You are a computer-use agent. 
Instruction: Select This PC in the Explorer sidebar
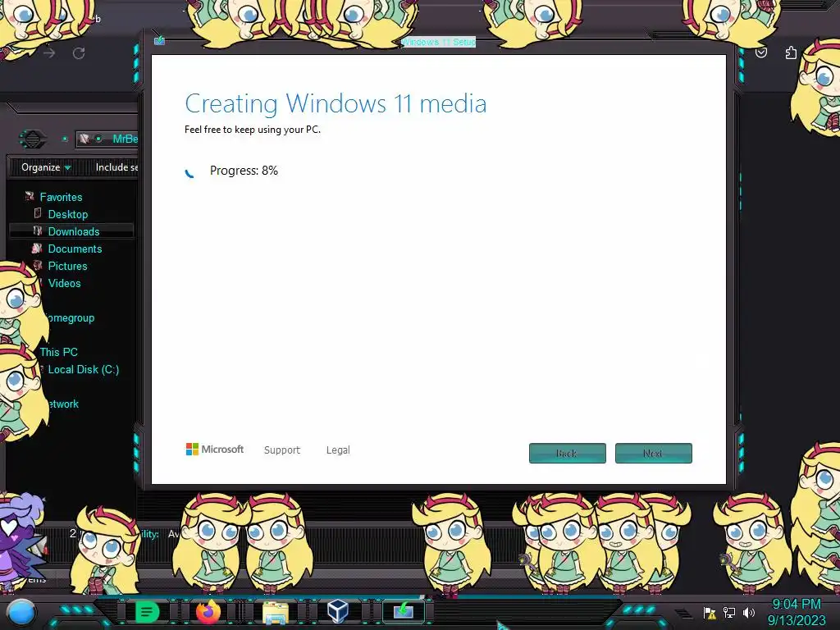click(x=58, y=352)
